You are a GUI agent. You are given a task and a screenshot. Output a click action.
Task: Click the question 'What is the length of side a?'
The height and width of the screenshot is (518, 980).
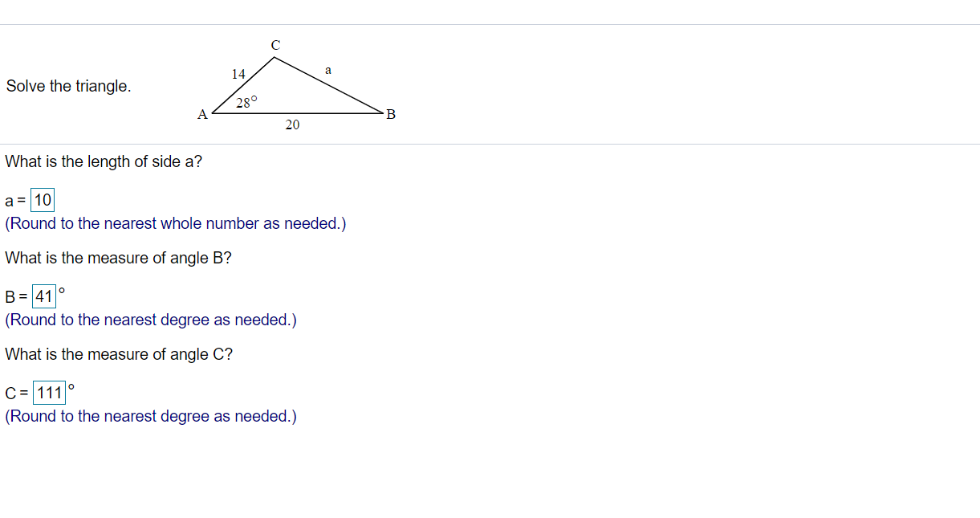click(x=104, y=161)
